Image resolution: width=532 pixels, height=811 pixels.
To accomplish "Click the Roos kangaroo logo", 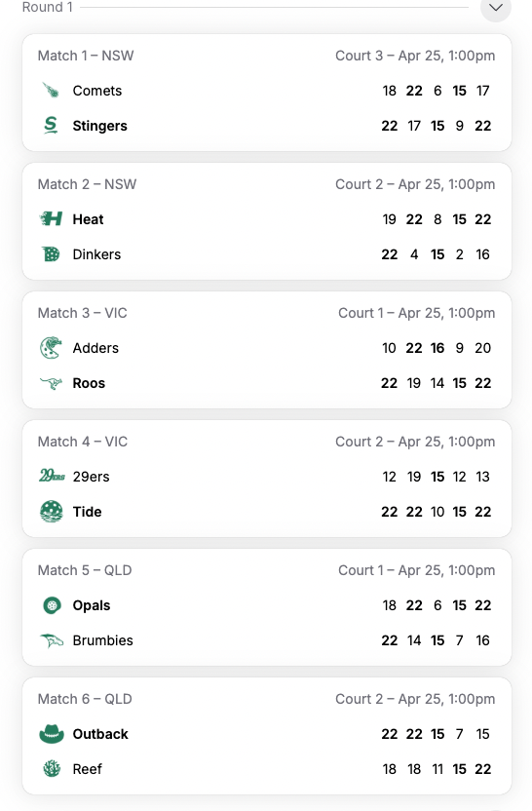I will pos(52,383).
